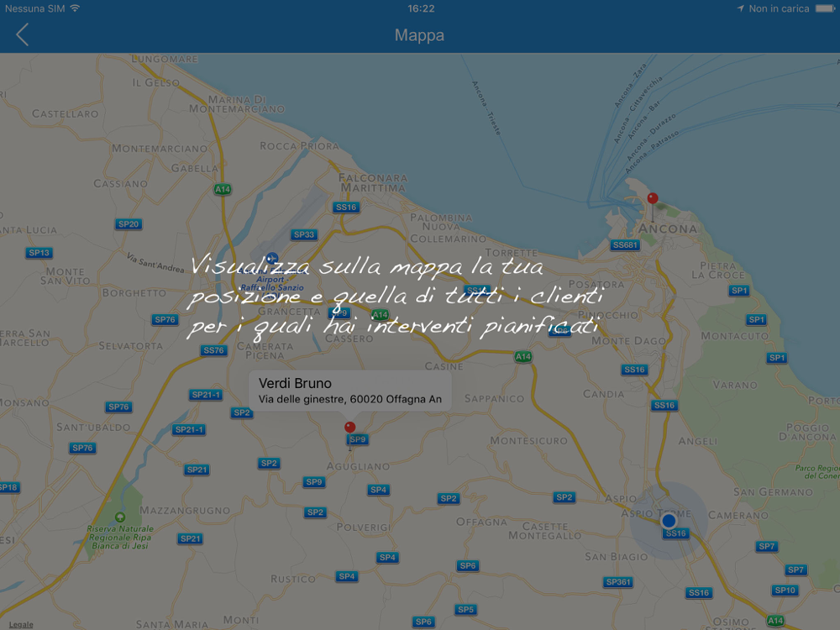
Task: Tap the Offagna label
Action: [x=481, y=522]
